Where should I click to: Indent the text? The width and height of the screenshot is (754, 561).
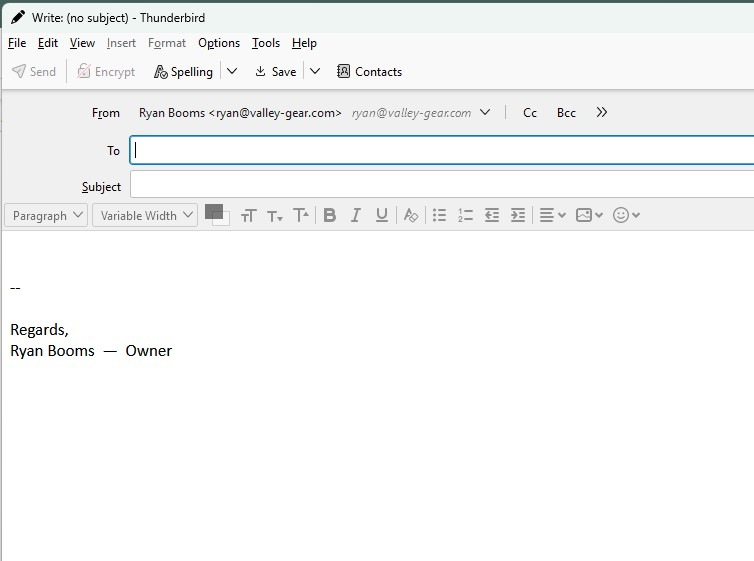pyautogui.click(x=518, y=215)
